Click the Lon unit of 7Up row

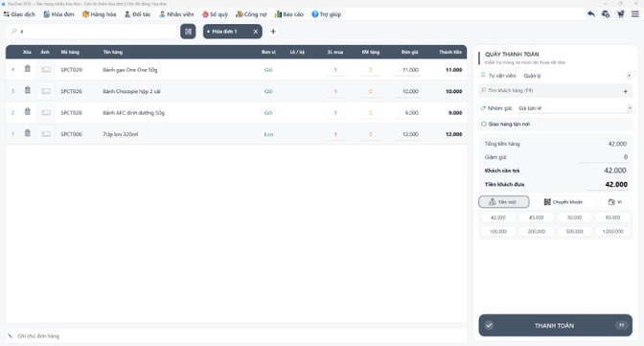coord(268,134)
